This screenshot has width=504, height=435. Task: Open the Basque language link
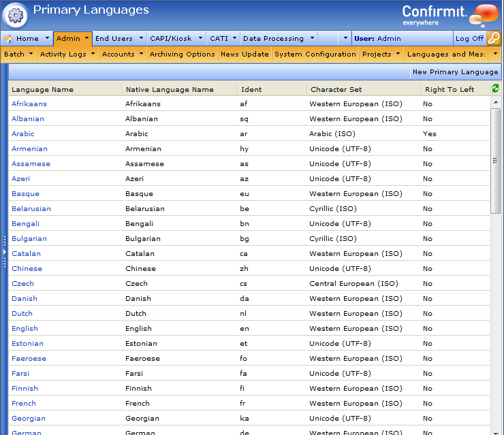pyautogui.click(x=25, y=194)
